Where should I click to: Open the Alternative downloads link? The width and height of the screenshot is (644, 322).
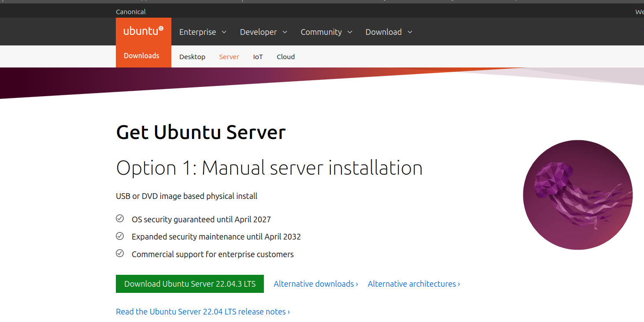pos(316,284)
